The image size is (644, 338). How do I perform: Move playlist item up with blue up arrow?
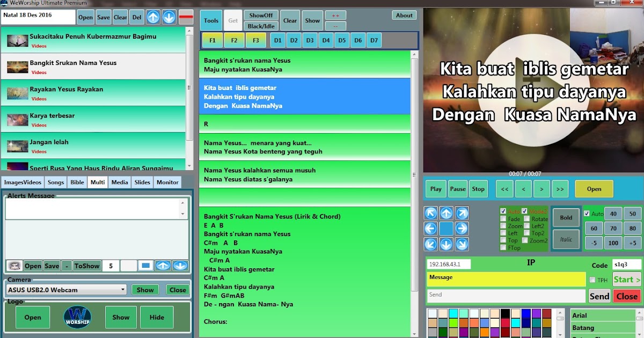[x=154, y=17]
